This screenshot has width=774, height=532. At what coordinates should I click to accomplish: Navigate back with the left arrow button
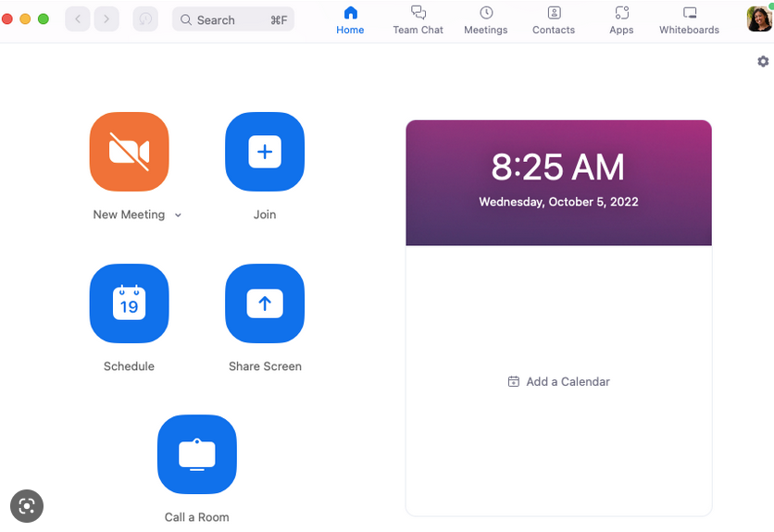(78, 19)
